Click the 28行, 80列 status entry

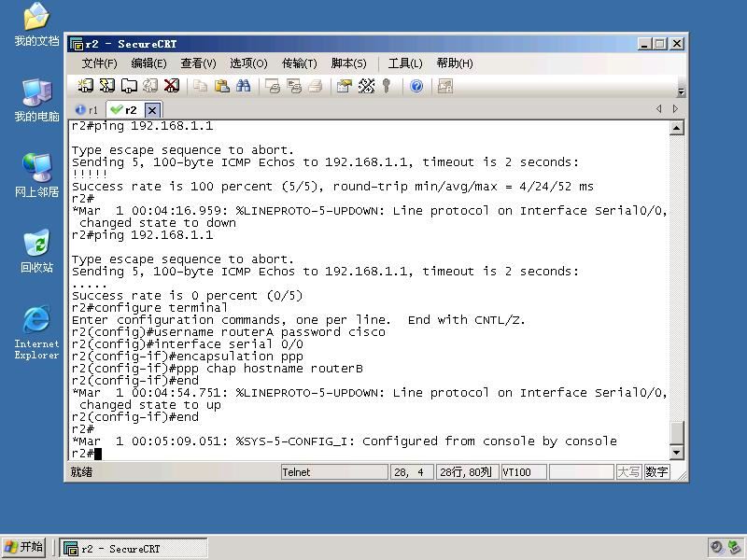click(x=467, y=472)
